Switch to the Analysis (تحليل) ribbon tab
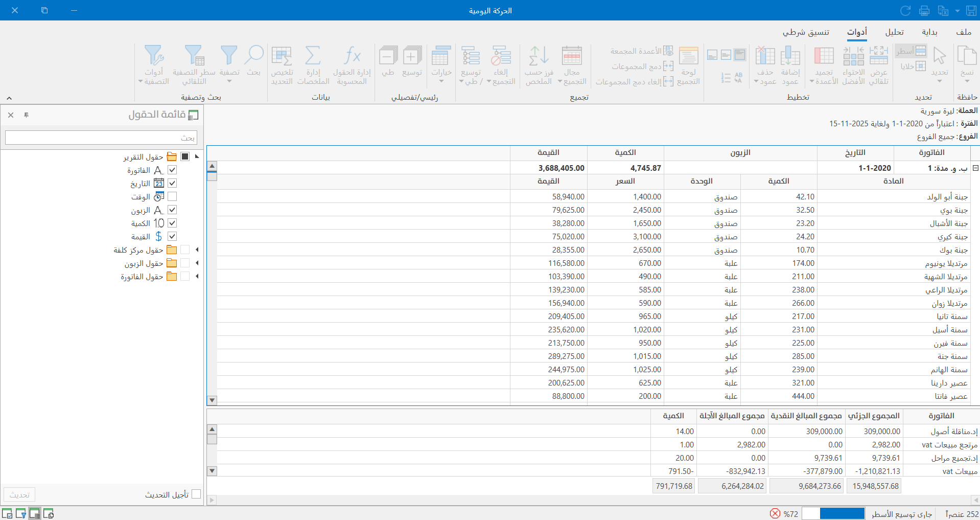Viewport: 980px width, 520px height. pyautogui.click(x=894, y=32)
